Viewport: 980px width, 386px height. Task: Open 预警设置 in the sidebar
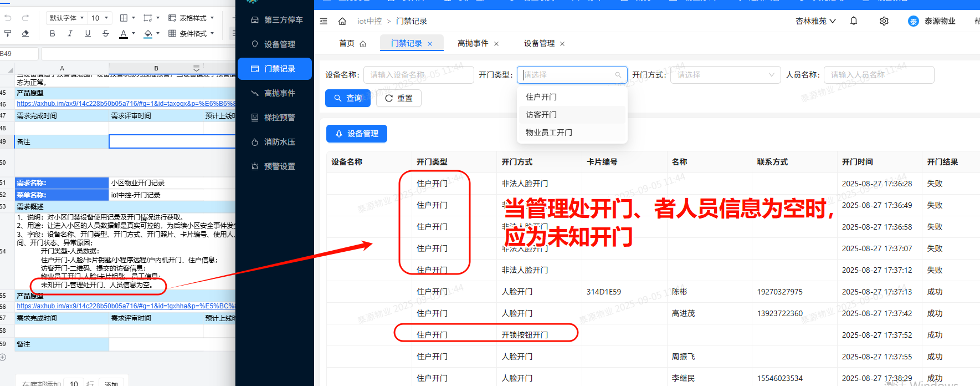point(276,166)
